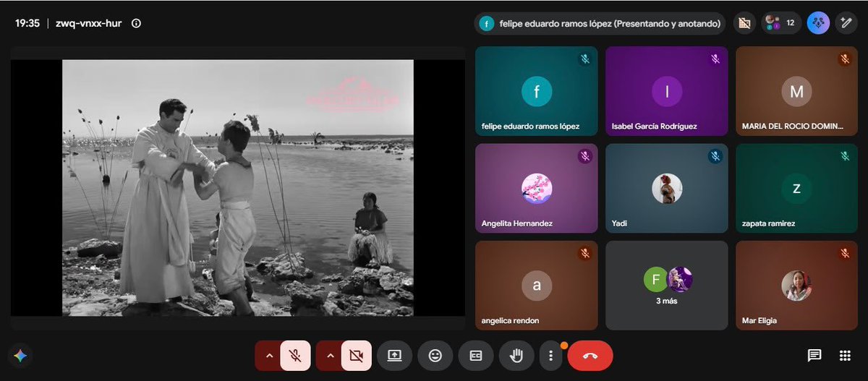Open the blue AI companion icon
Screen dimensions: 868x381
818,23
